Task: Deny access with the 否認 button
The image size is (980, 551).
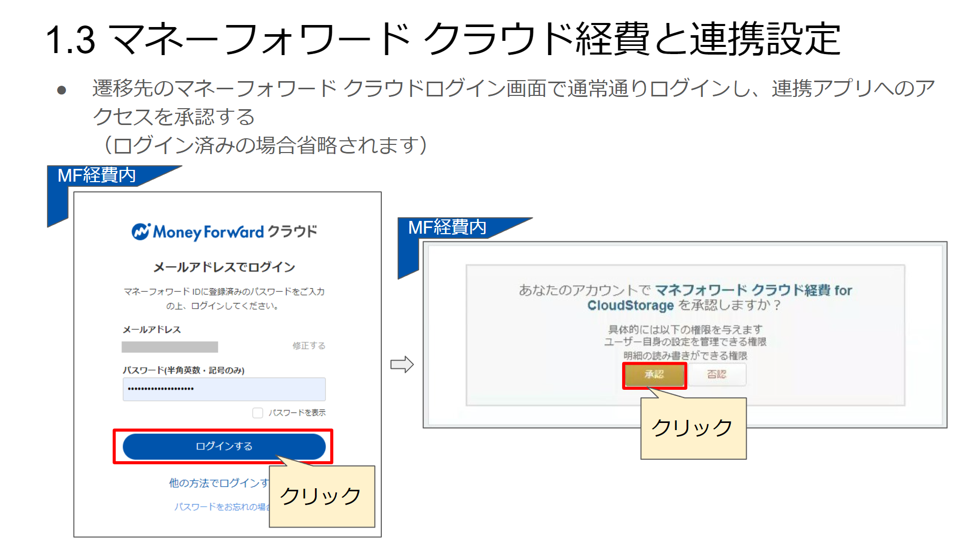Action: click(717, 374)
